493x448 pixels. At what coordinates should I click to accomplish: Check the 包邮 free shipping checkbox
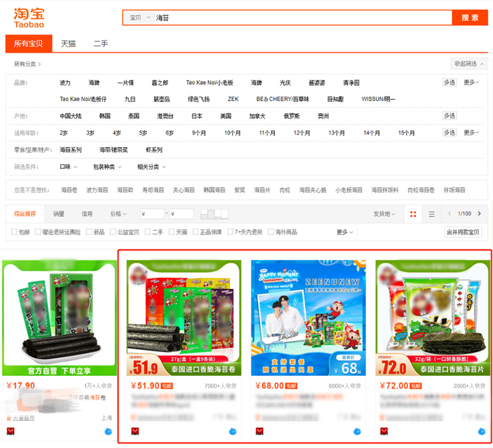pyautogui.click(x=14, y=232)
